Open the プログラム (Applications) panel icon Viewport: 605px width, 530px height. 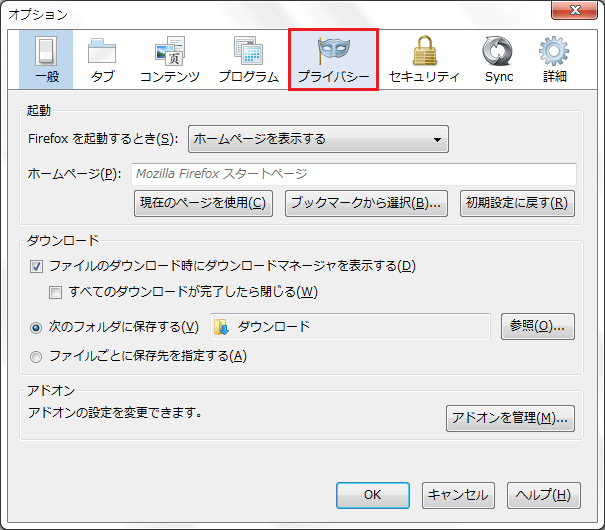click(248, 51)
